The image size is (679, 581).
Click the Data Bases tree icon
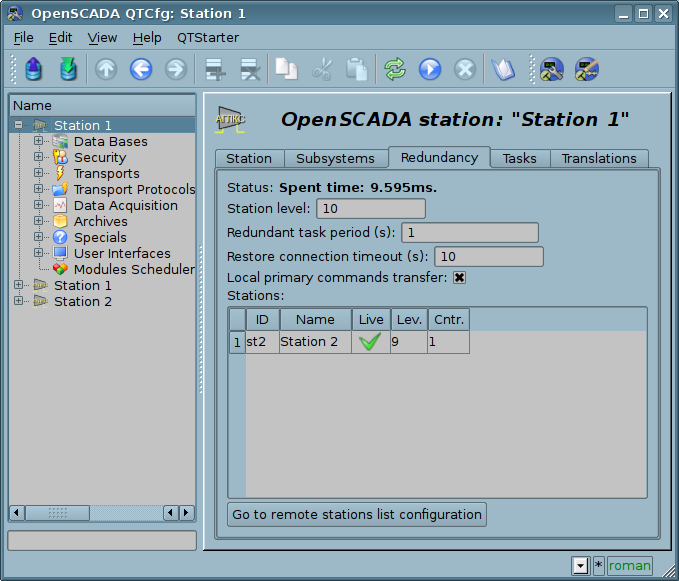coord(60,142)
